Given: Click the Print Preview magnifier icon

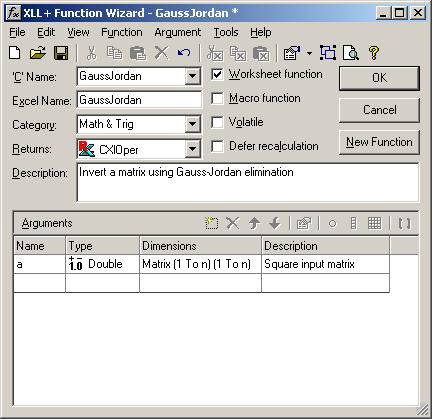Looking at the screenshot, I should click(351, 53).
